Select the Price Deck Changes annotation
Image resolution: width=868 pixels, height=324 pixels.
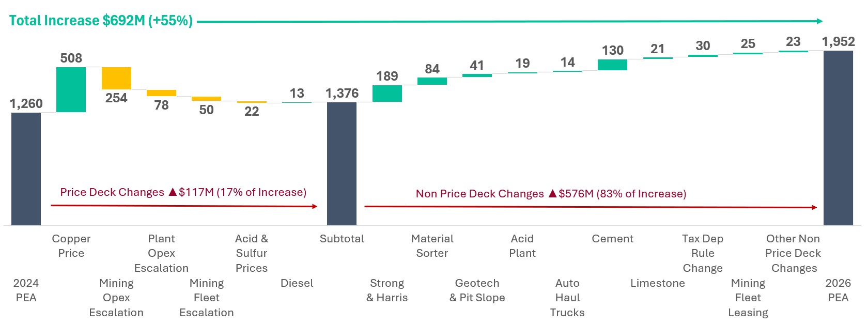183,192
